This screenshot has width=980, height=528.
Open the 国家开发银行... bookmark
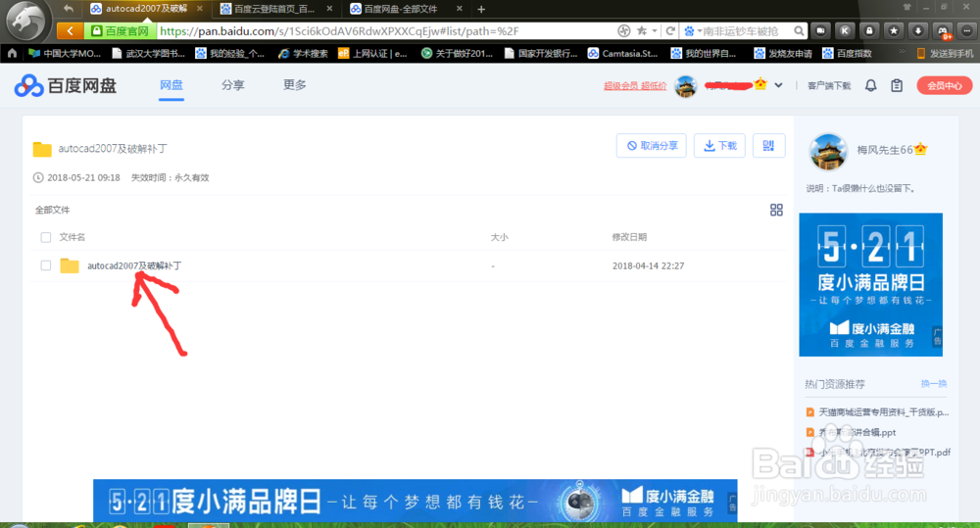(541, 53)
